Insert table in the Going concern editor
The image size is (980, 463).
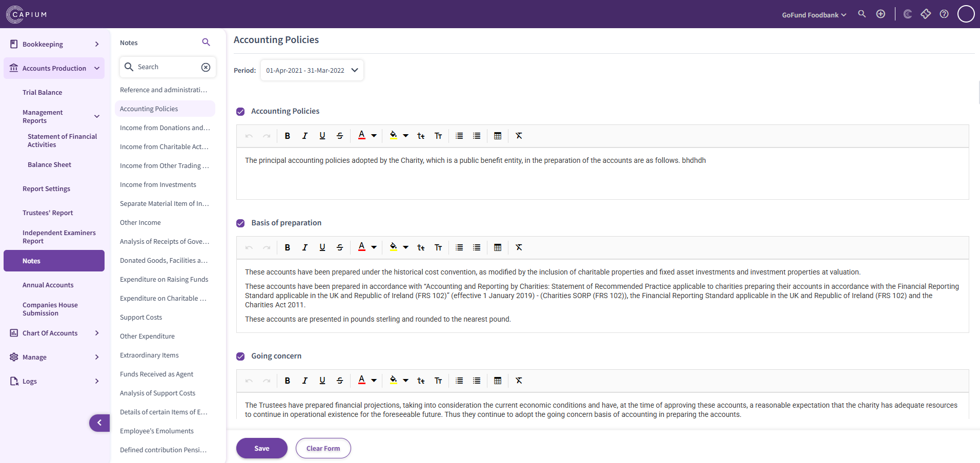(x=498, y=381)
